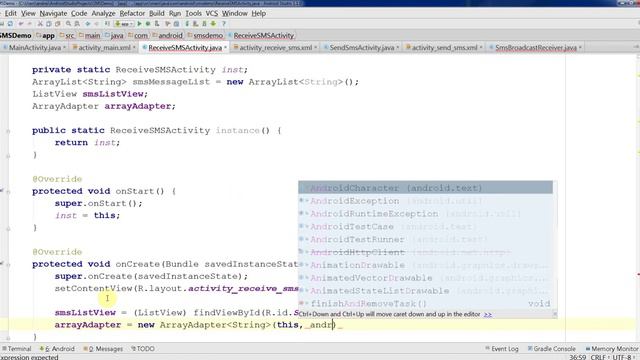The width and height of the screenshot is (640, 360).
Task: Choose AnimationDrawable from completion list
Action: 425,265
